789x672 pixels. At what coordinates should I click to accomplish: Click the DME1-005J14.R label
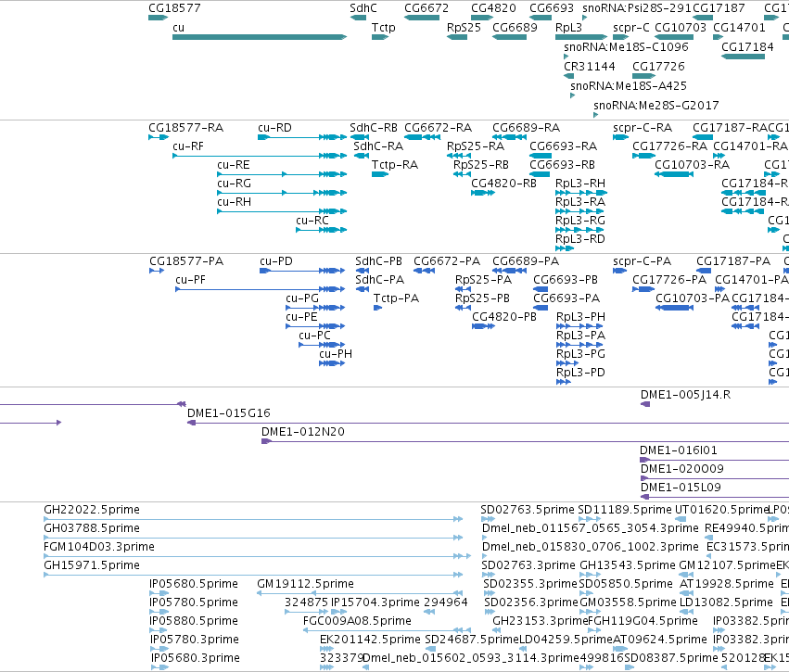click(x=685, y=395)
